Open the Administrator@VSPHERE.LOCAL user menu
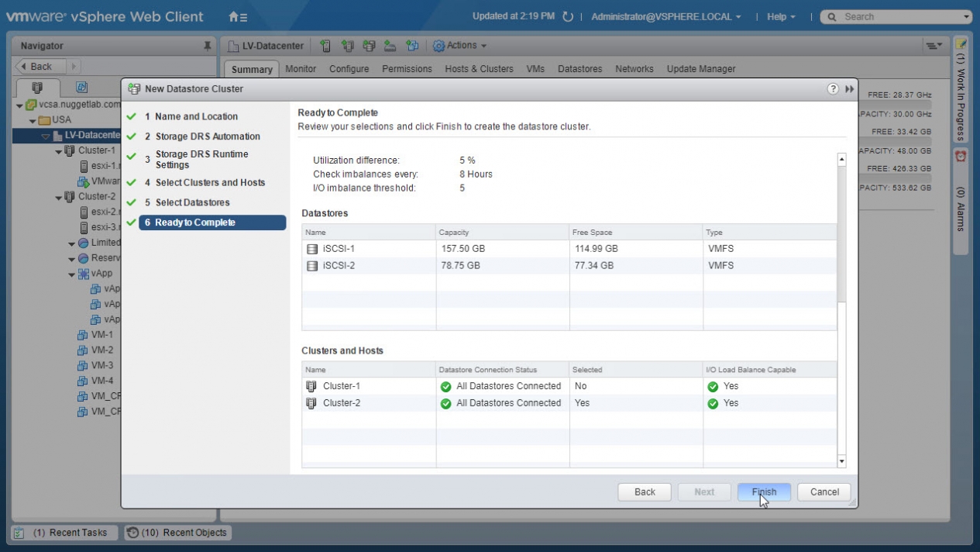This screenshot has height=552, width=980. pos(665,16)
